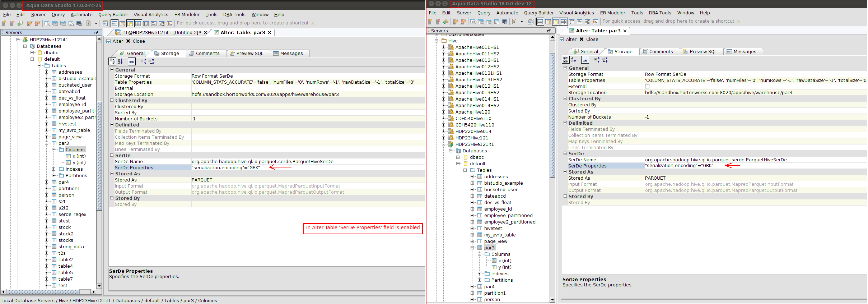Click bar-chart Visual Analytics icon in right window toolbar

tap(595, 22)
